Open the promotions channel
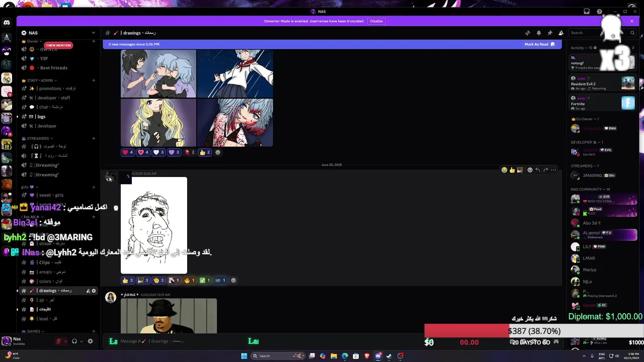 coord(58,88)
